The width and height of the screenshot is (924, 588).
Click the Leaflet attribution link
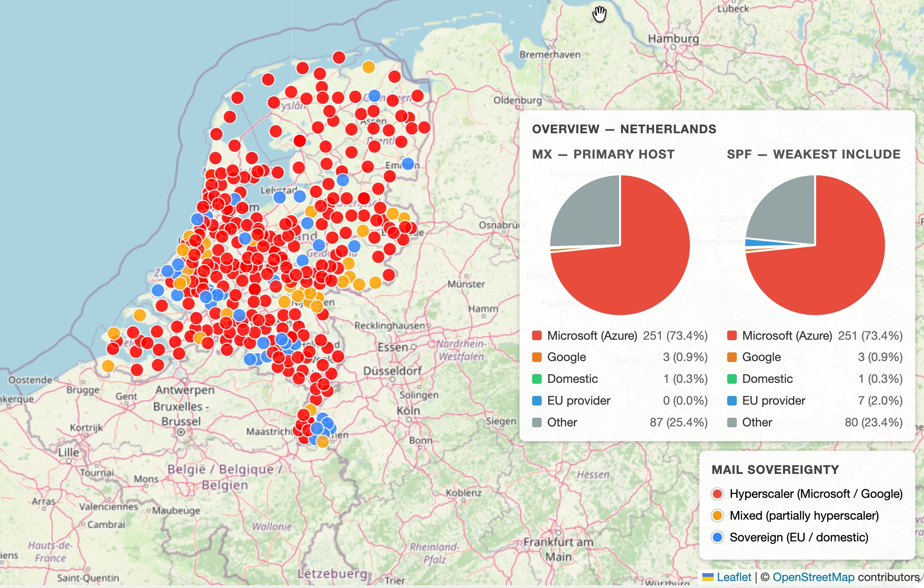coord(734,577)
